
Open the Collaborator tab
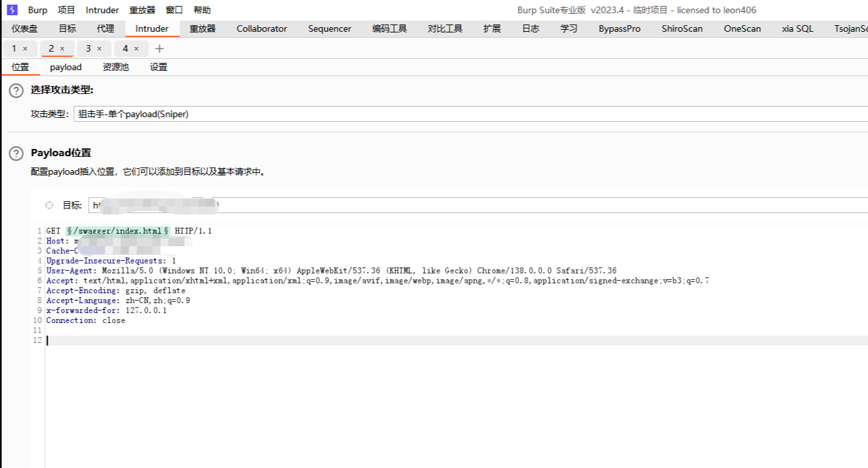click(x=262, y=28)
